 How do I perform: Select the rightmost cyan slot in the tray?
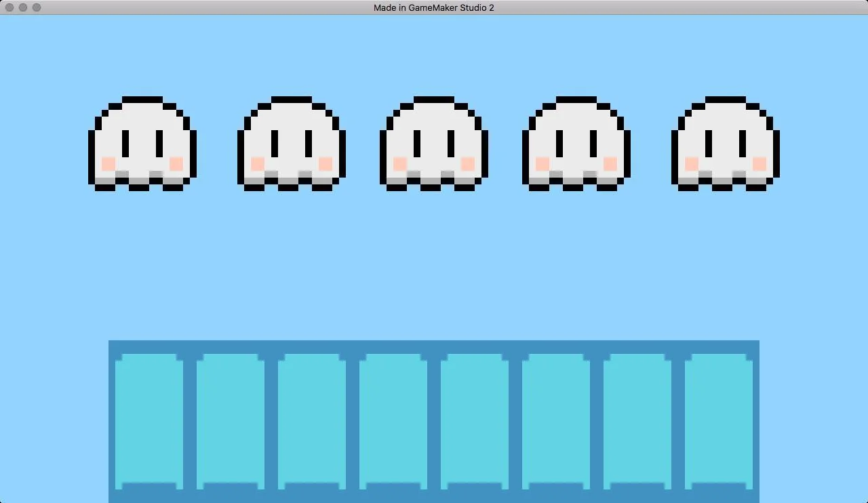point(719,422)
